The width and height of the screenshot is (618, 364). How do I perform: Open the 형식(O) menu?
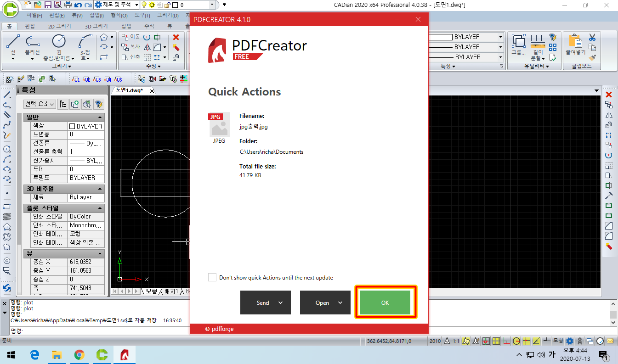pos(119,15)
